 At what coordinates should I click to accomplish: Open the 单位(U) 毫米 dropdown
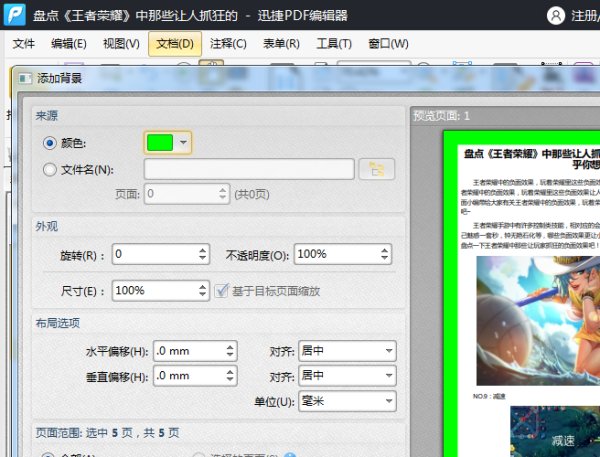click(x=347, y=401)
